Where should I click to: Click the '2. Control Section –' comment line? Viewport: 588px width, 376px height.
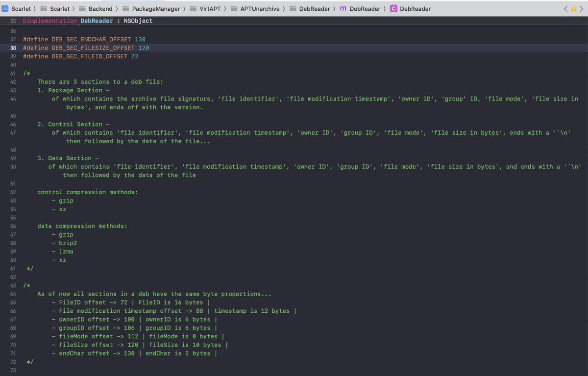point(73,124)
